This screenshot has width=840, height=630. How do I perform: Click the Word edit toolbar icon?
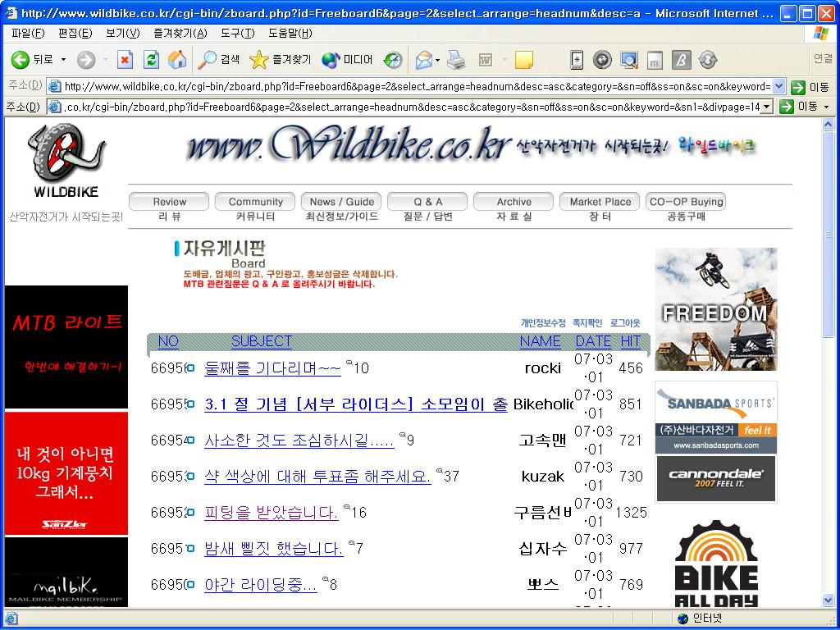486,59
